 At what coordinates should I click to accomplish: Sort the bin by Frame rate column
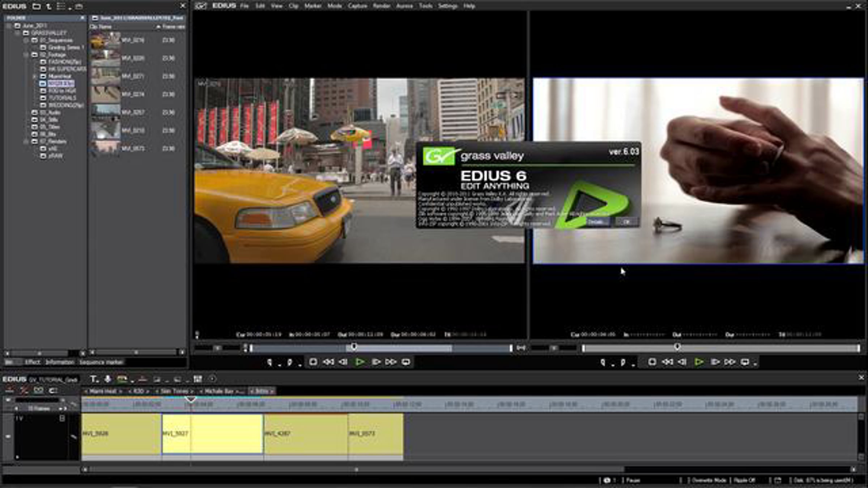pos(173,27)
